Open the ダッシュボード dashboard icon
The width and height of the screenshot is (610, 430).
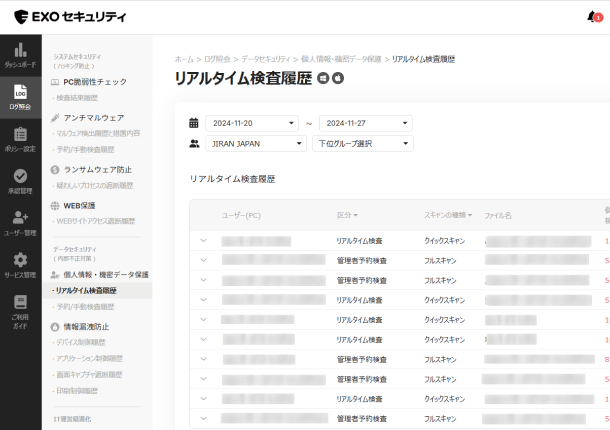pos(20,50)
